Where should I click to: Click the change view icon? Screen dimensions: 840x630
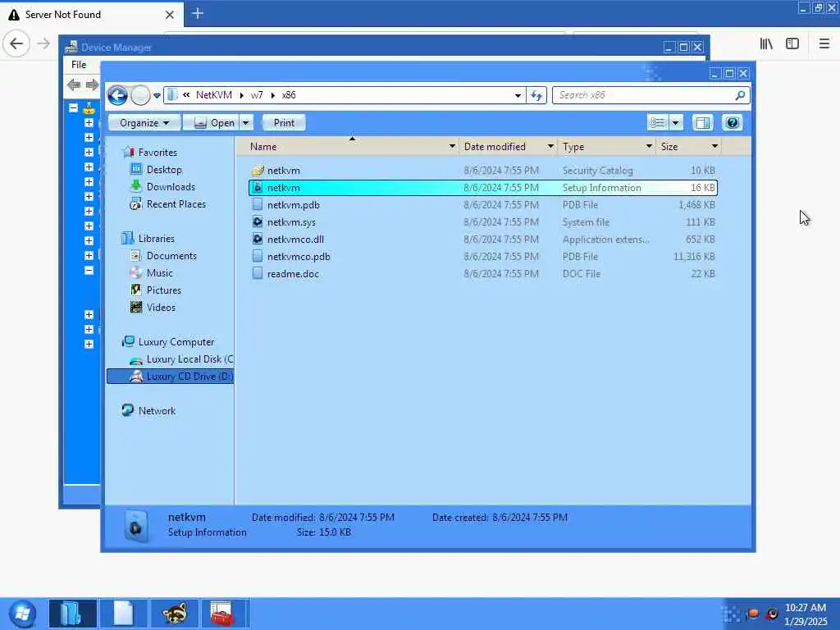[x=658, y=123]
